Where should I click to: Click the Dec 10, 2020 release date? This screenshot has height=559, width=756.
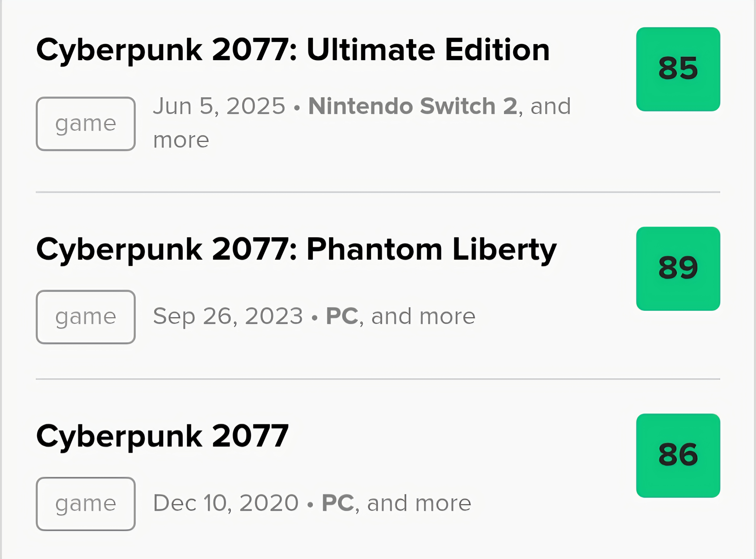coord(226,503)
